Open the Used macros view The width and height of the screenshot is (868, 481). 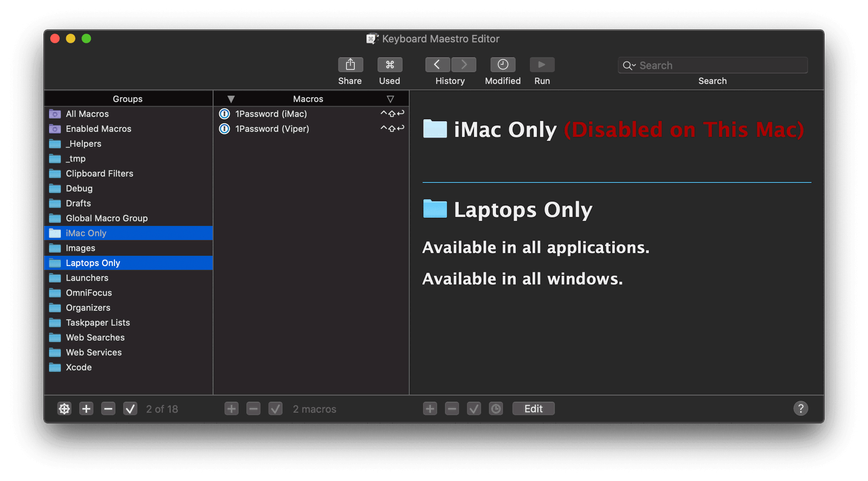pyautogui.click(x=390, y=65)
